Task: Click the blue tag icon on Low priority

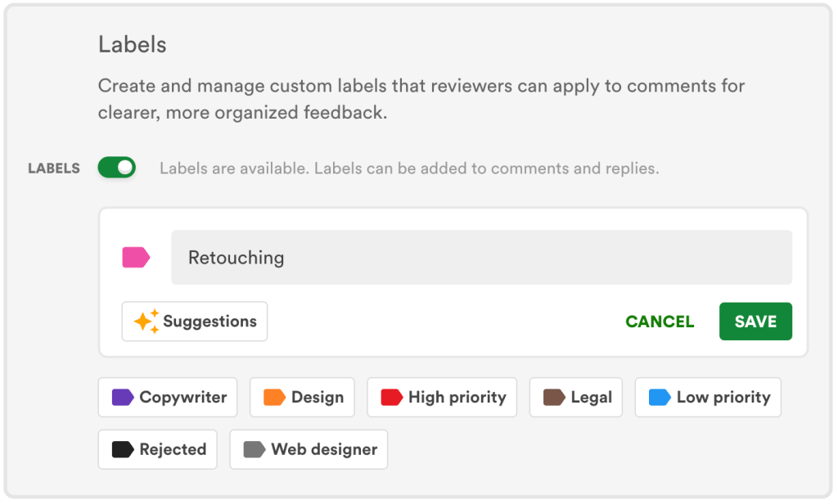Action: (660, 397)
